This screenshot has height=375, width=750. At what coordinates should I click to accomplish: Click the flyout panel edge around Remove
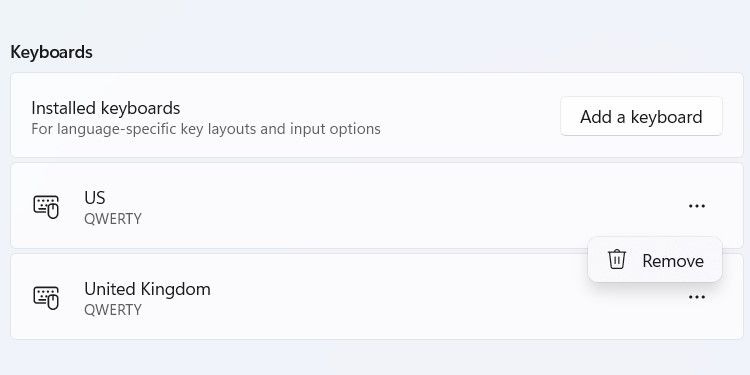654,239
